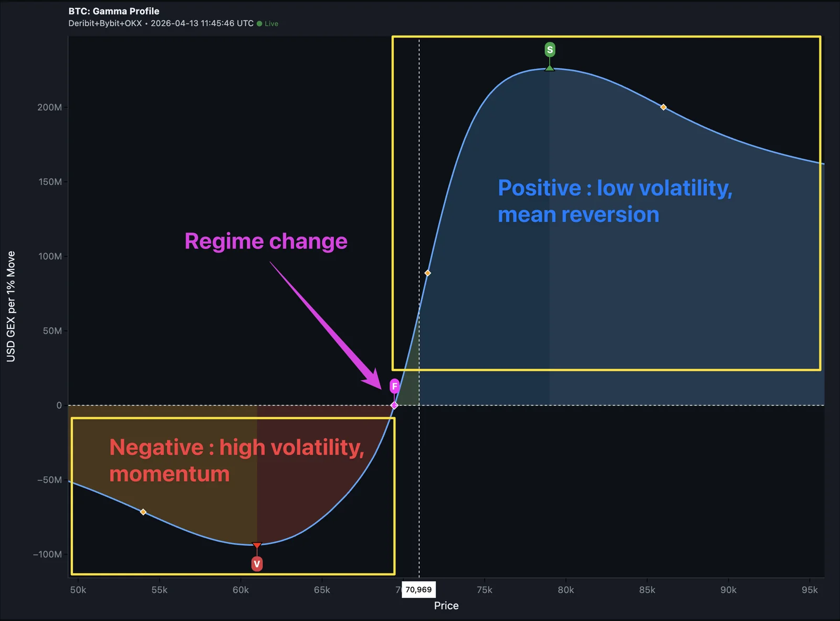840x621 pixels.
Task: Select the orange diamond near 72k level
Action: click(x=428, y=273)
